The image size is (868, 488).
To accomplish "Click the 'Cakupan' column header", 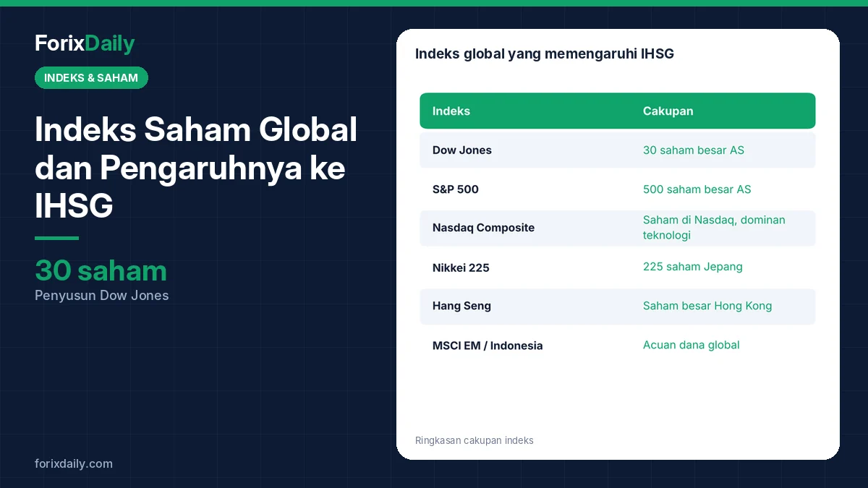I will pos(668,111).
